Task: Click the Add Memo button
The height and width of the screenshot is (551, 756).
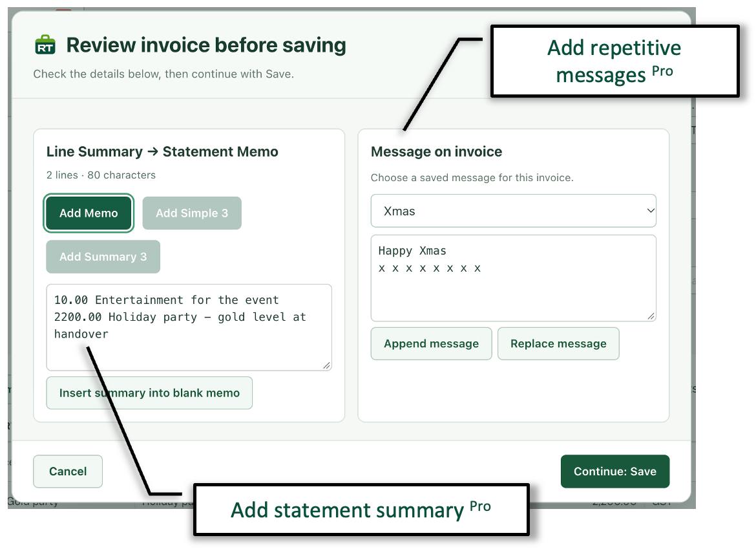Action: click(x=89, y=213)
